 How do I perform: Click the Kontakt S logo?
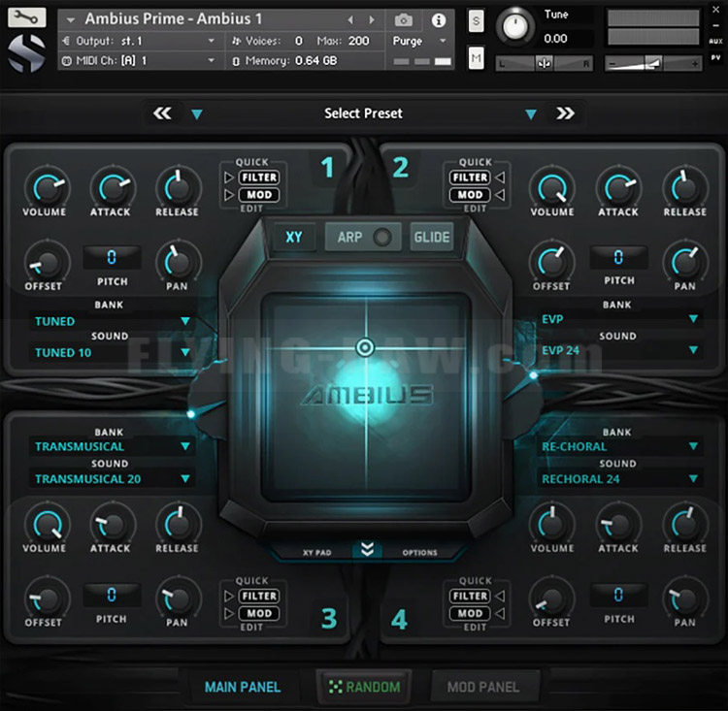26,53
